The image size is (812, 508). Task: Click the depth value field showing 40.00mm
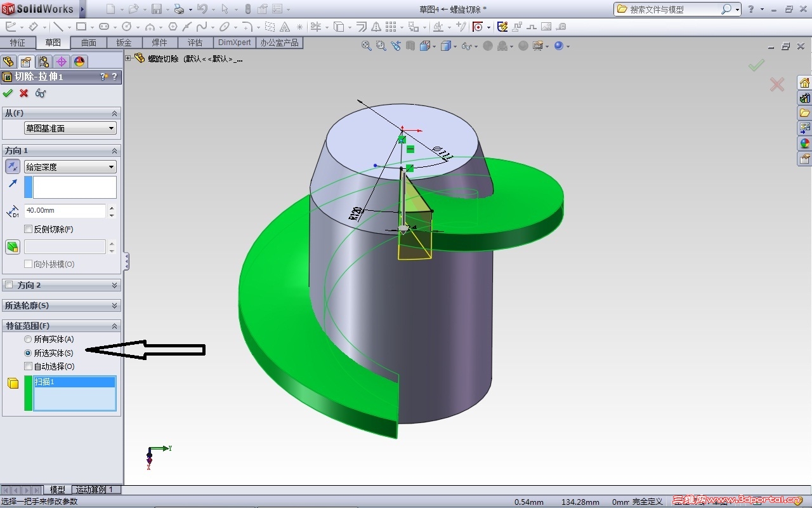point(65,211)
